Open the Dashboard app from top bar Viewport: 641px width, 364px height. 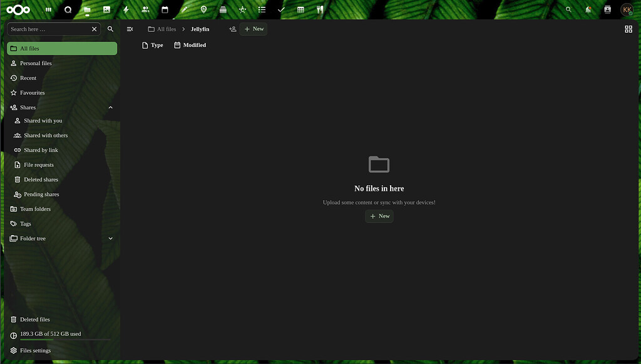[49, 10]
